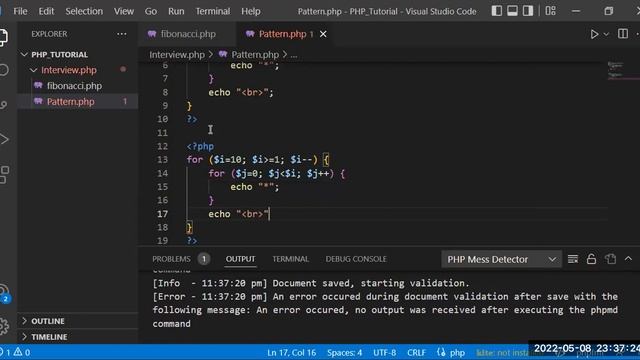The width and height of the screenshot is (640, 360).
Task: Open Extensions view in activity bar
Action: (x=4, y=175)
